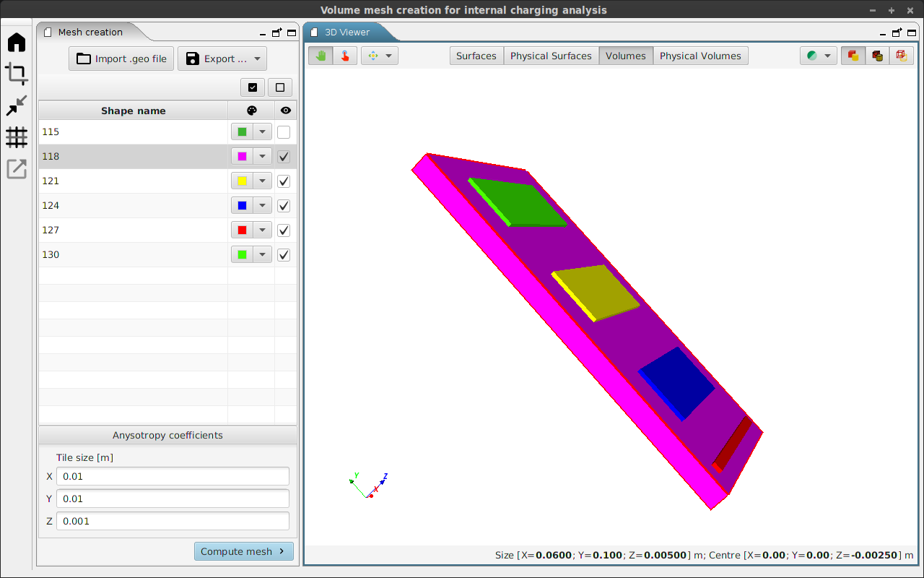
Task: Click the check-all shapes button
Action: 252,87
